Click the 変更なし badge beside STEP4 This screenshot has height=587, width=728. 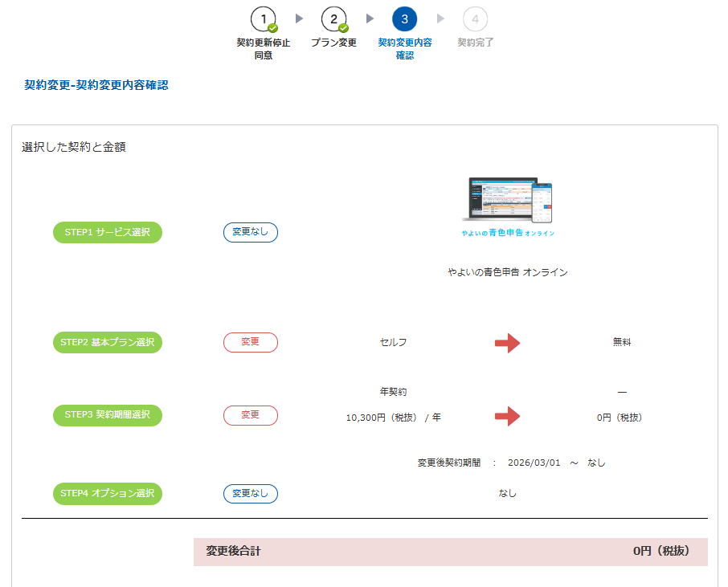pos(251,494)
